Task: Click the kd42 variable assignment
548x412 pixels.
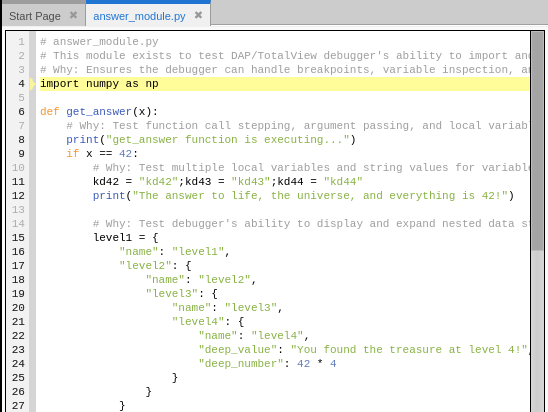Action: point(136,182)
